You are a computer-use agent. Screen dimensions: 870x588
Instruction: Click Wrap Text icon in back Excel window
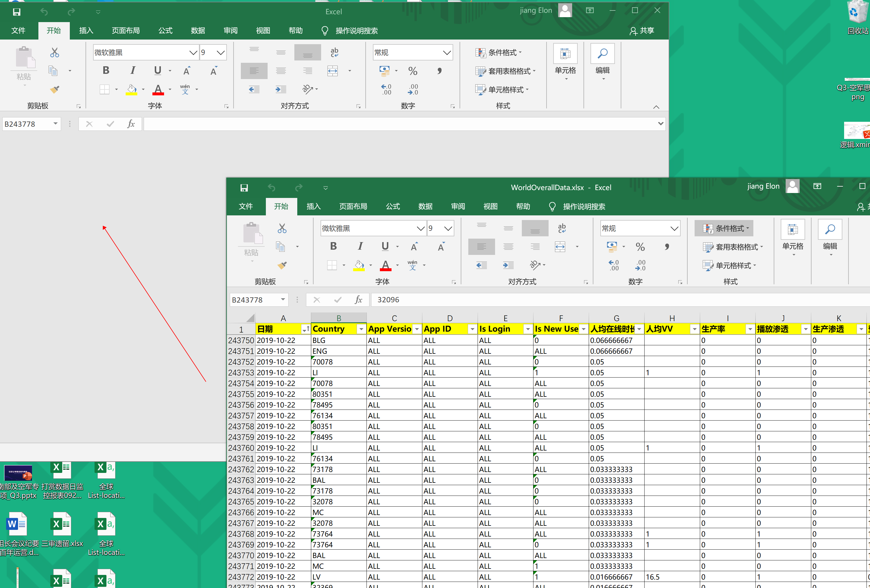tap(334, 52)
